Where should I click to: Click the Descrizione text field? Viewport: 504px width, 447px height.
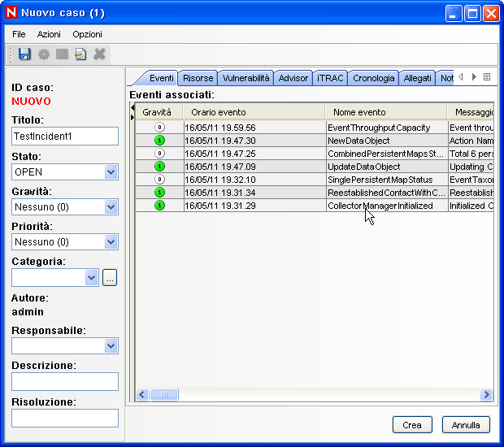click(65, 381)
